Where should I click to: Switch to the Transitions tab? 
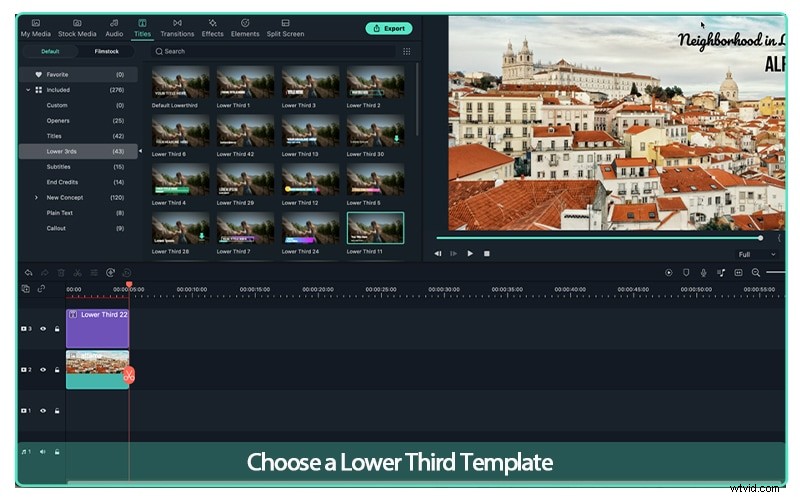[x=177, y=28]
